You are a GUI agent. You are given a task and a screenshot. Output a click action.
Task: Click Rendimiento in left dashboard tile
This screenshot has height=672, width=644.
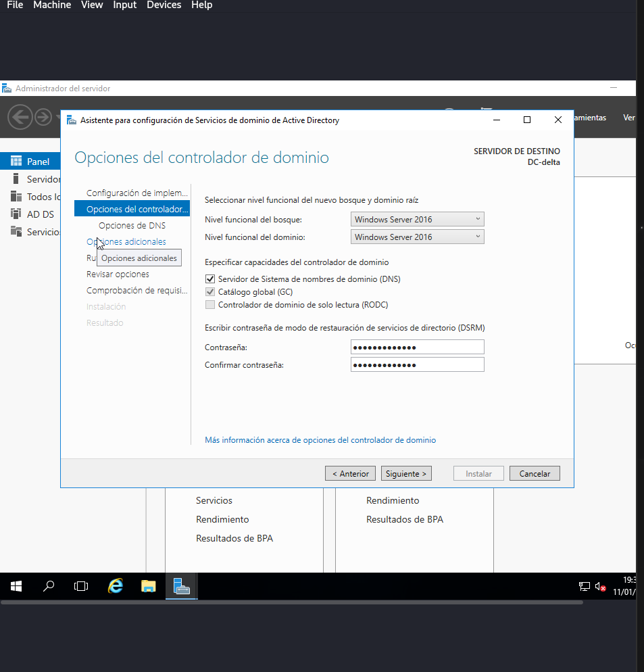tap(222, 519)
